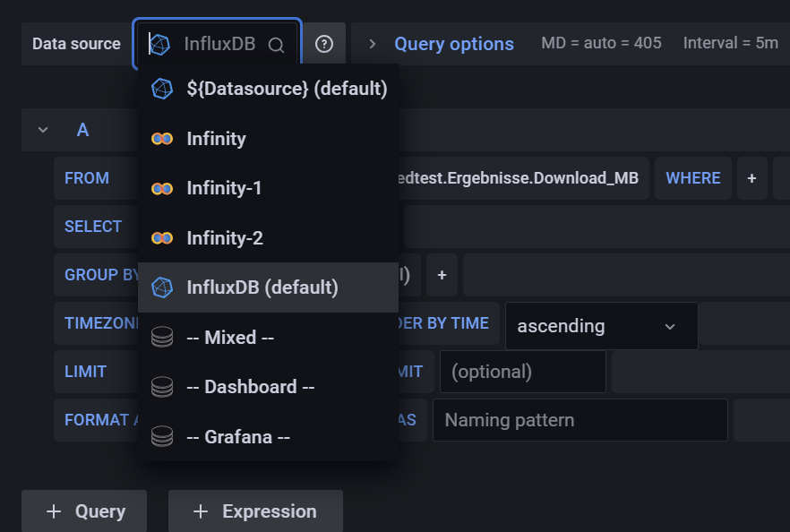Select InfluxDB (default) in dropdown list
Image resolution: width=790 pixels, height=532 pixels.
262,287
